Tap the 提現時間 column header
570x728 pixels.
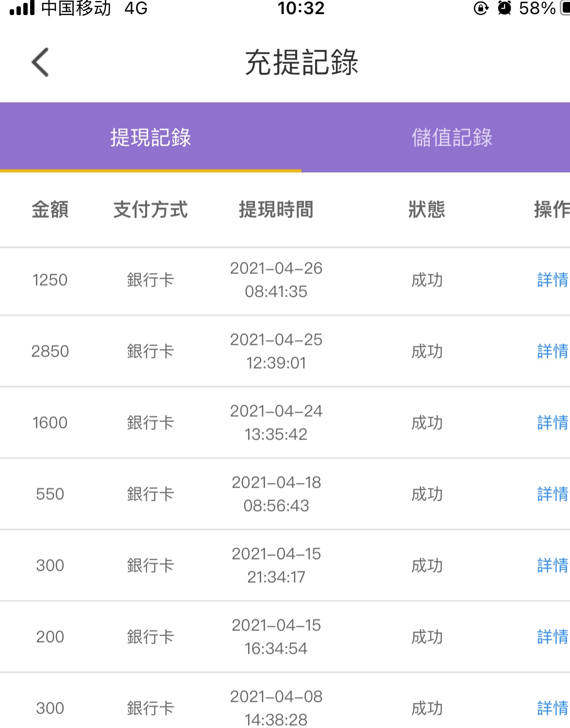[276, 210]
